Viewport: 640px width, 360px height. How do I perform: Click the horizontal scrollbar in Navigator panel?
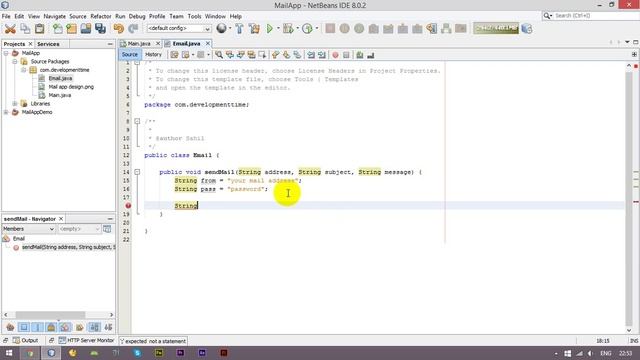pos(50,315)
